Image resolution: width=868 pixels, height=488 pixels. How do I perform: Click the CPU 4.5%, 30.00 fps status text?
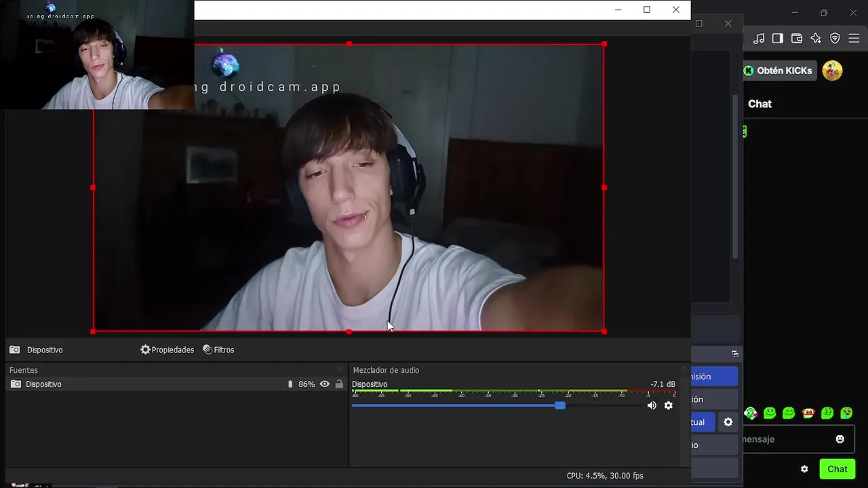coord(605,476)
